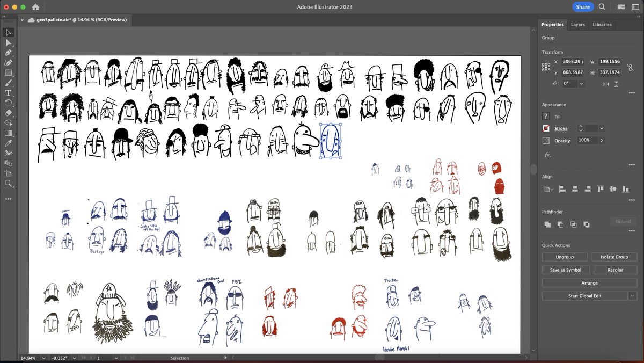Open the Align To dropdown
Image resolution: width=644 pixels, height=363 pixels.
tap(547, 189)
